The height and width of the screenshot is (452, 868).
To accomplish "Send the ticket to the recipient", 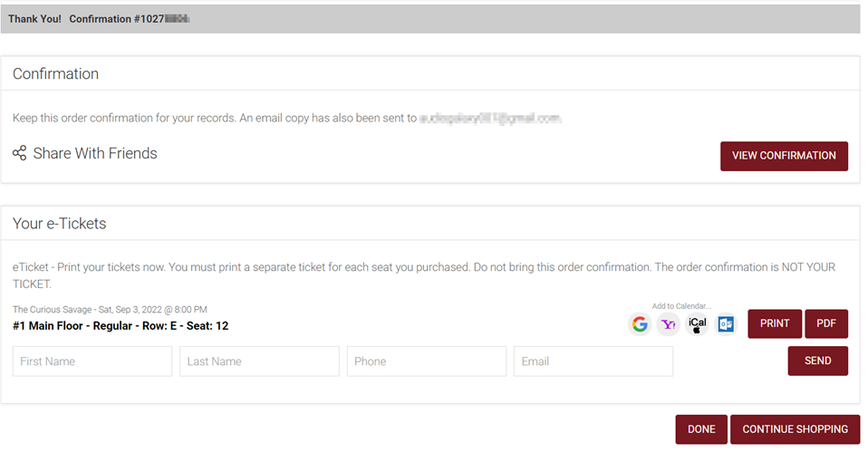I will 817,361.
